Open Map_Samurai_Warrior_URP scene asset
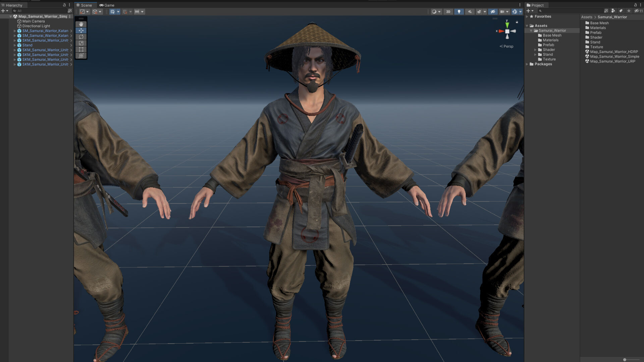Screen dimensions: 644x362 [612, 61]
